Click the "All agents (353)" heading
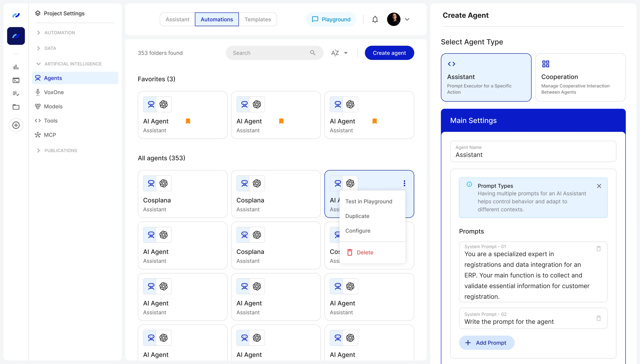This screenshot has height=364, width=640. tap(161, 158)
